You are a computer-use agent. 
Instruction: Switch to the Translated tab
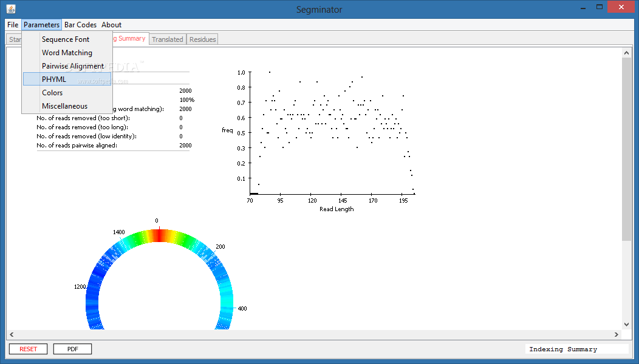click(168, 39)
